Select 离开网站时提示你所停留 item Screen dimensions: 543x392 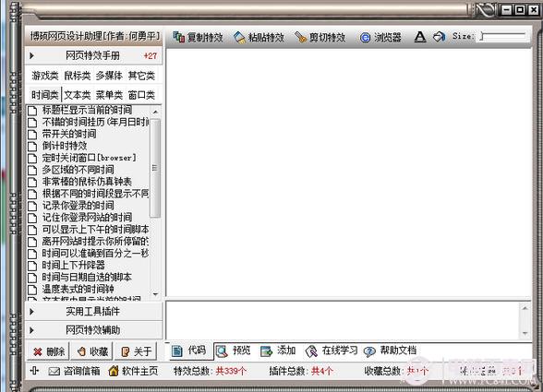click(x=96, y=241)
